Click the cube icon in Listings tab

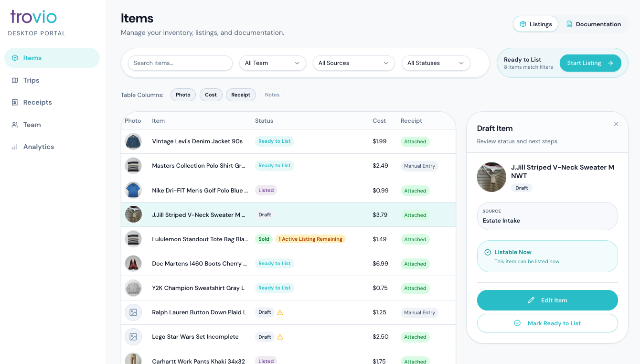tap(523, 24)
